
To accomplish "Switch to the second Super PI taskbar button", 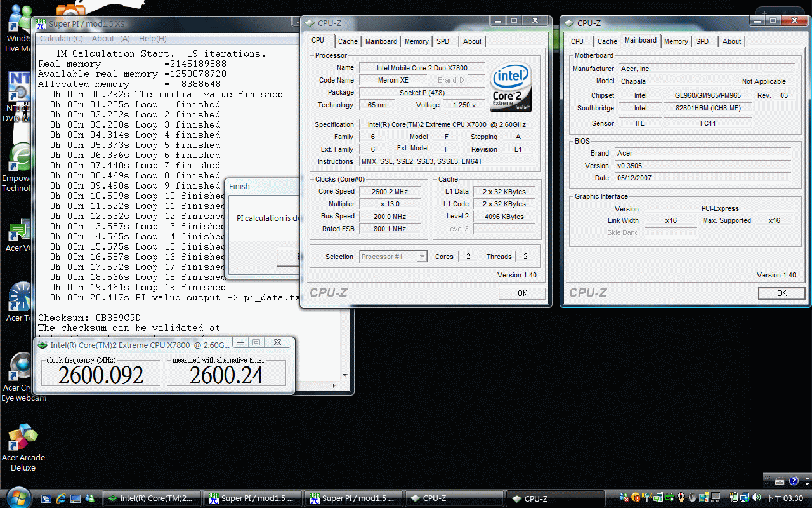I will pyautogui.click(x=353, y=498).
